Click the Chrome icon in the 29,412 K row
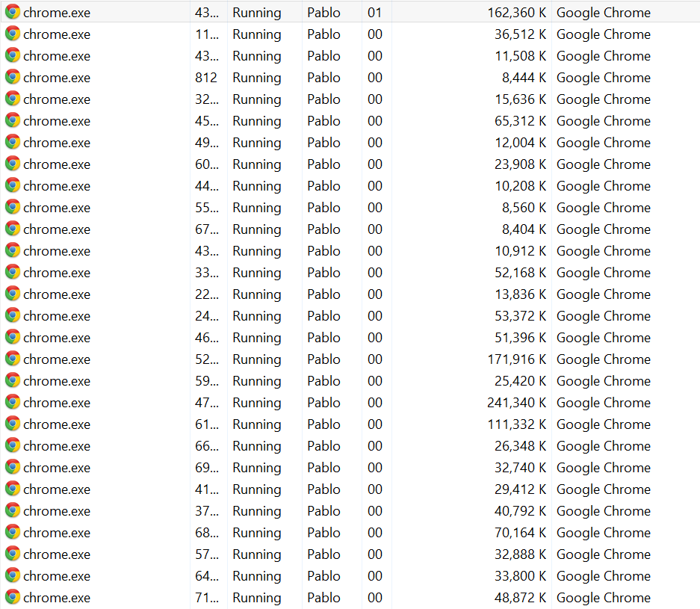Image resolution: width=700 pixels, height=609 pixels. click(x=13, y=489)
